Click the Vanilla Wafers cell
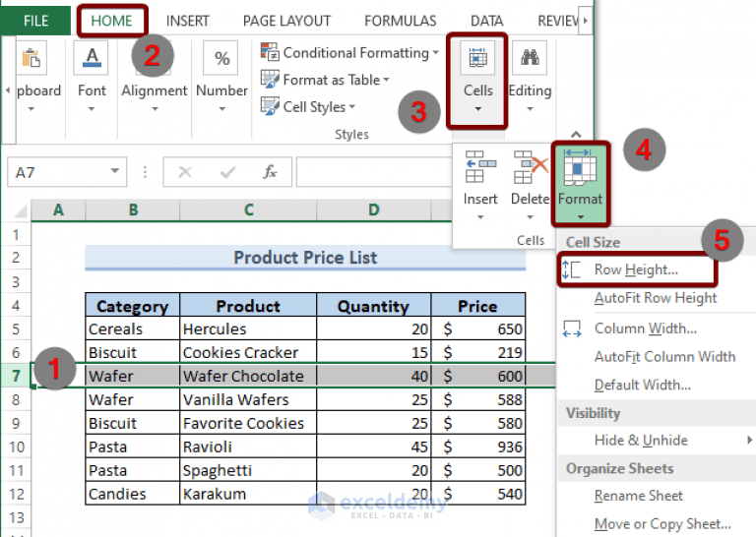 (x=248, y=399)
